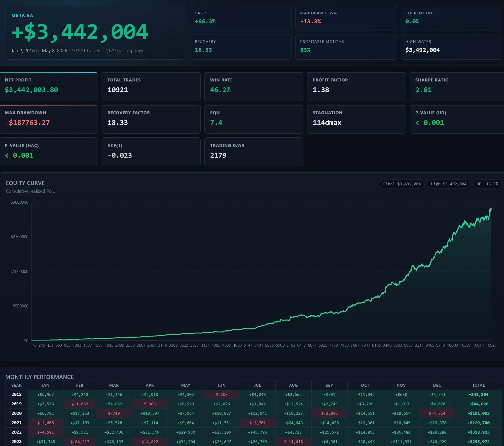
Task: Click the +$101,003 total for 2020
Action: coord(478,413)
